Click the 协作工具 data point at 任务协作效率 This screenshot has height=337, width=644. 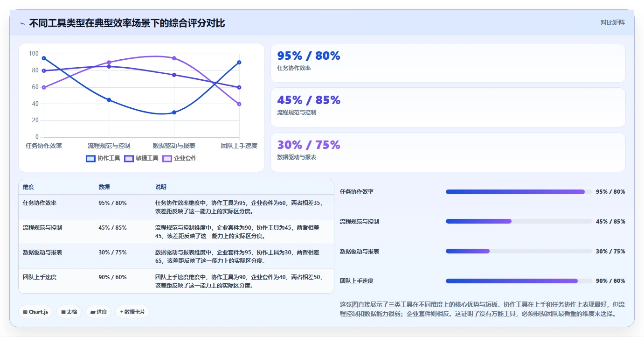[44, 58]
